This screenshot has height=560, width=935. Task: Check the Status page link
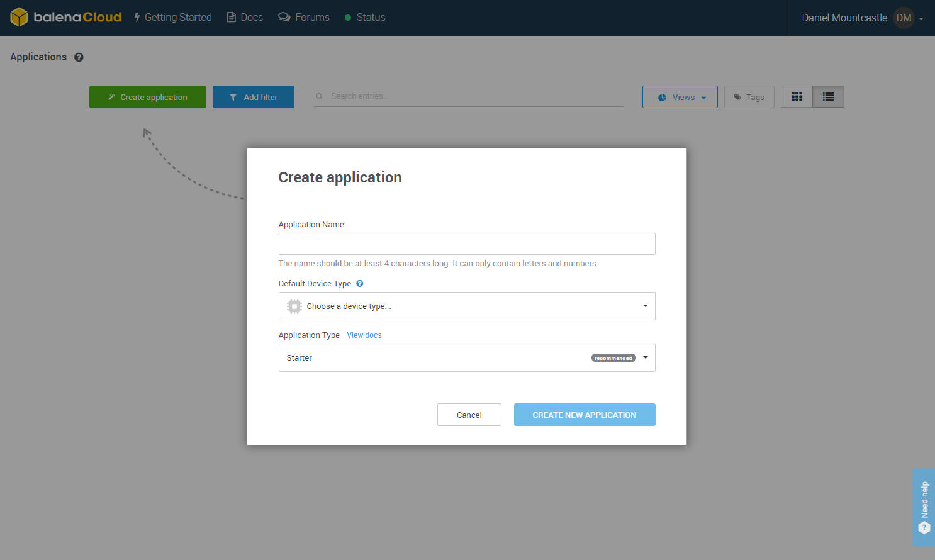tap(365, 18)
